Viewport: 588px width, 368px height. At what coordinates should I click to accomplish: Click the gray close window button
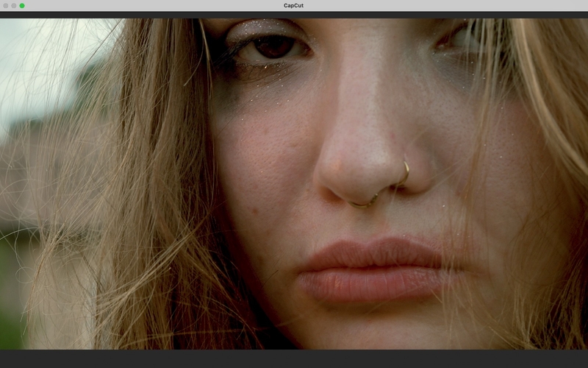tap(5, 6)
